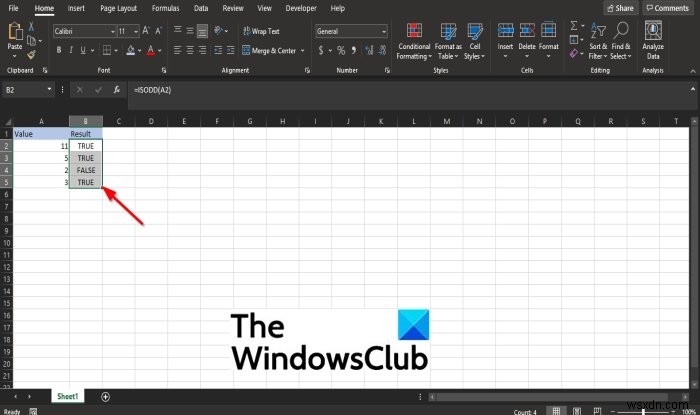Select the Format Painter brush
Viewport: 700px width, 415px height.
[x=31, y=54]
